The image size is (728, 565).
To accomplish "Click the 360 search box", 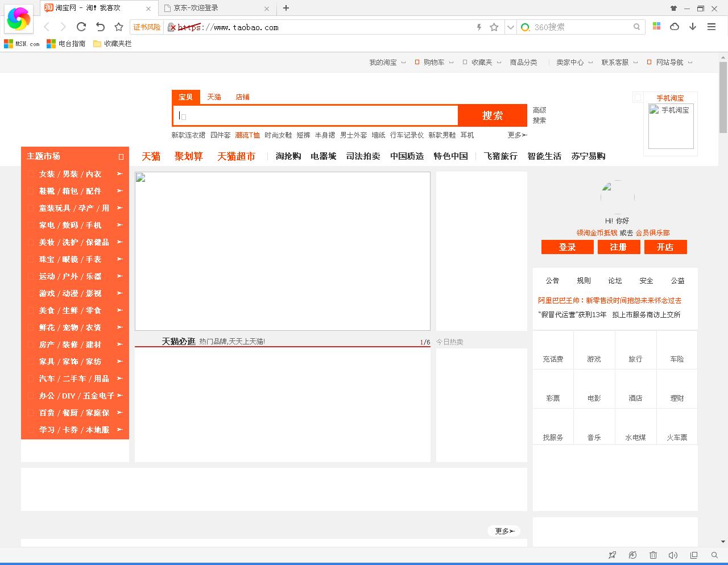I will (x=580, y=27).
